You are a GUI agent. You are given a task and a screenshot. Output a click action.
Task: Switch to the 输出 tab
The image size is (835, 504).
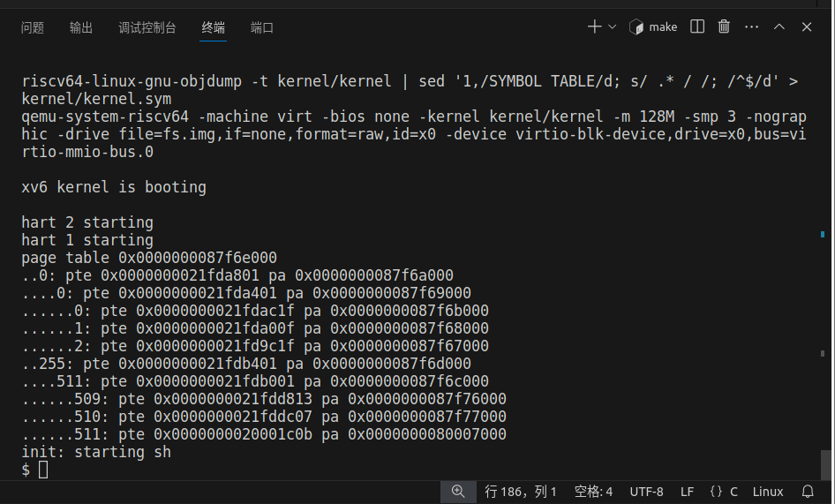pyautogui.click(x=81, y=27)
